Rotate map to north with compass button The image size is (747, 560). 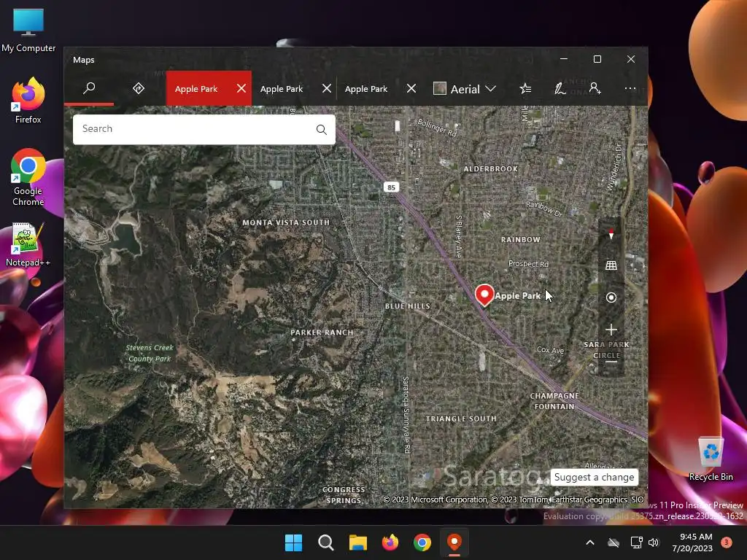pos(611,234)
